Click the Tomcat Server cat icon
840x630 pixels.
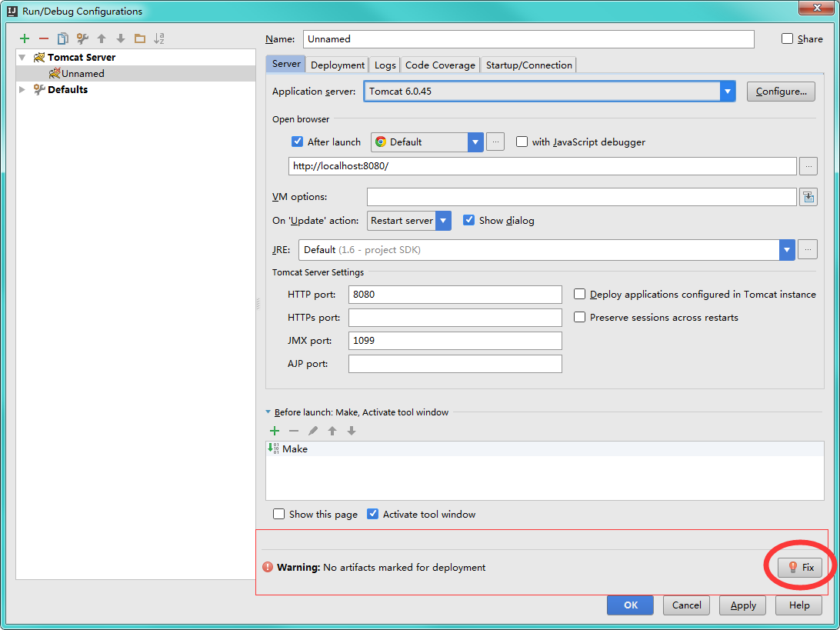click(x=39, y=58)
